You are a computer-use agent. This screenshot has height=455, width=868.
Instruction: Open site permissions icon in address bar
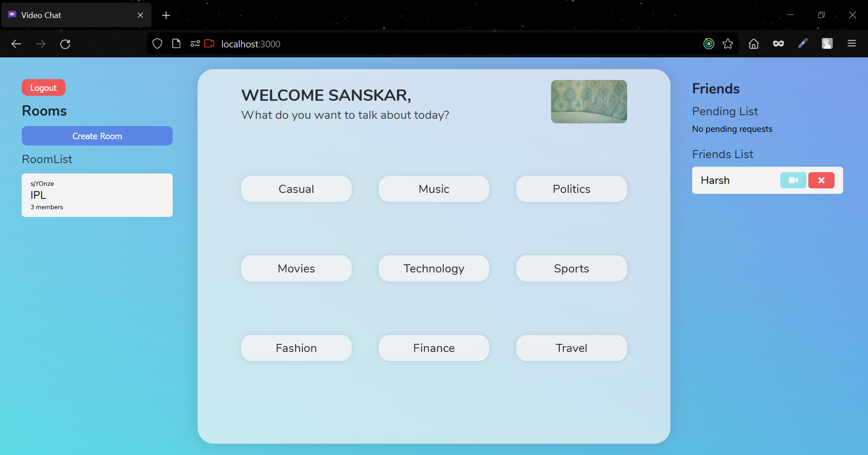tap(195, 44)
